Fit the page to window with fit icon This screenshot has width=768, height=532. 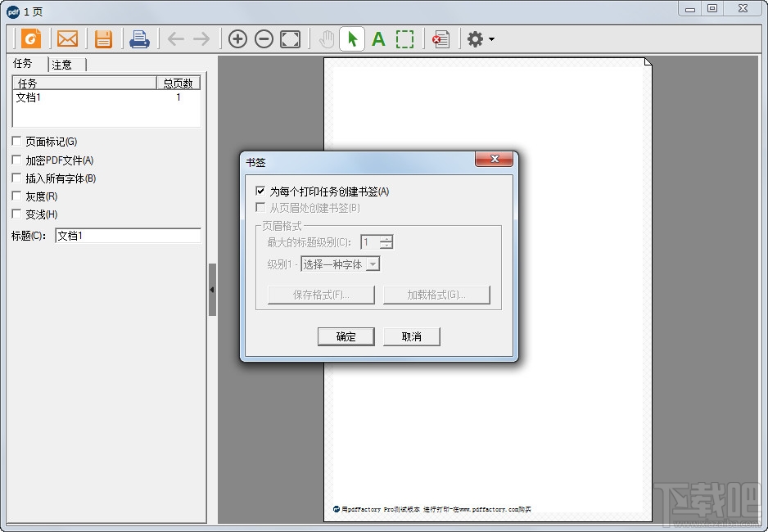pyautogui.click(x=290, y=38)
